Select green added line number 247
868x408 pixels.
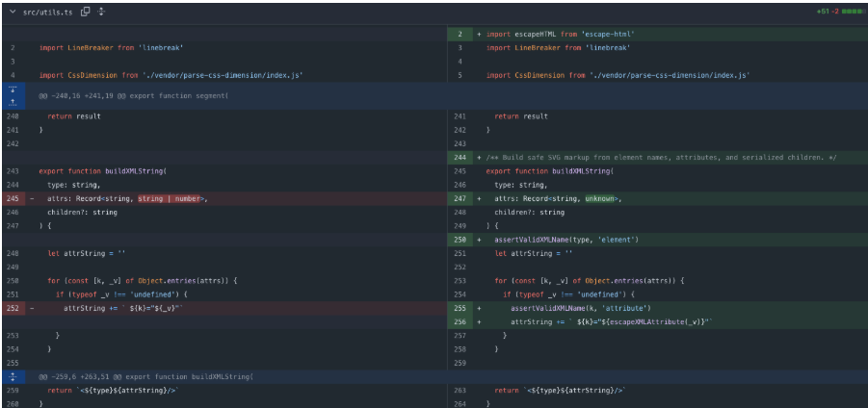coord(460,198)
